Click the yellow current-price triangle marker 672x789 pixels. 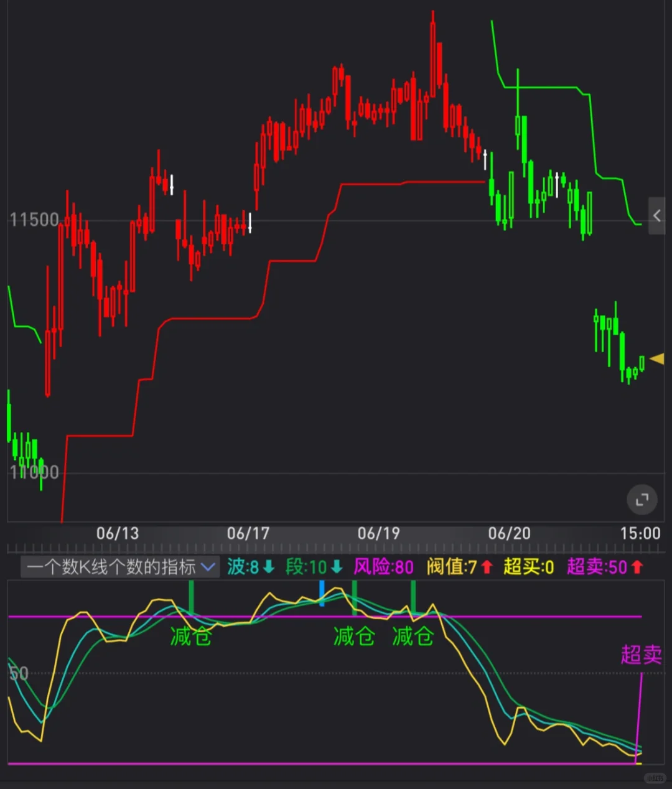tap(657, 359)
